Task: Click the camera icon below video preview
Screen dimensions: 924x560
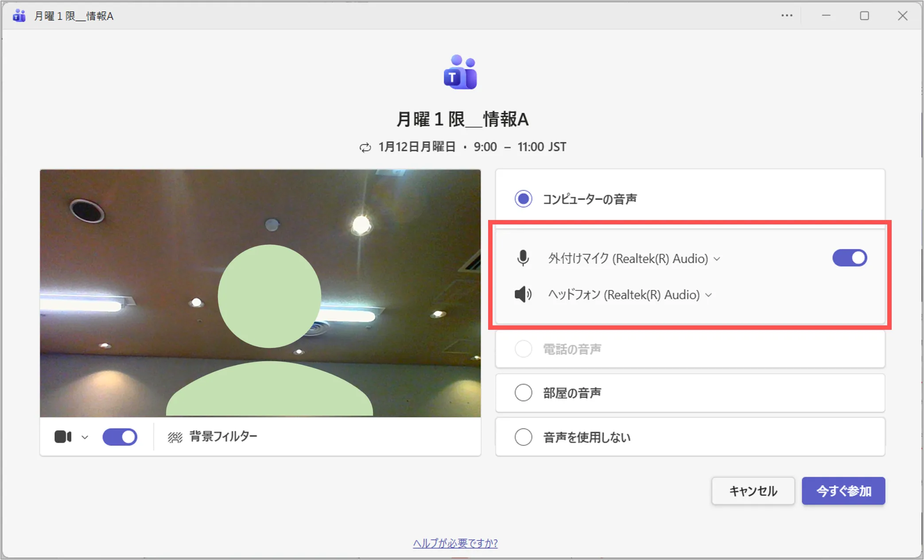Action: pos(63,437)
